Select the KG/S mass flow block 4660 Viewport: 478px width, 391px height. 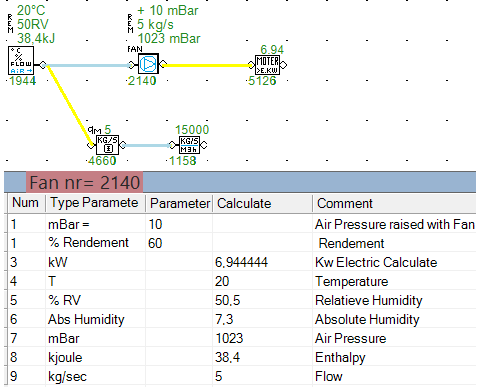pyautogui.click(x=107, y=145)
